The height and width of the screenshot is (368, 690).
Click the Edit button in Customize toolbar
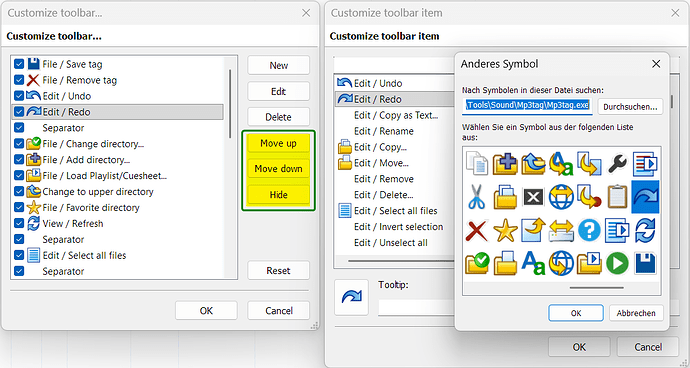pyautogui.click(x=279, y=91)
